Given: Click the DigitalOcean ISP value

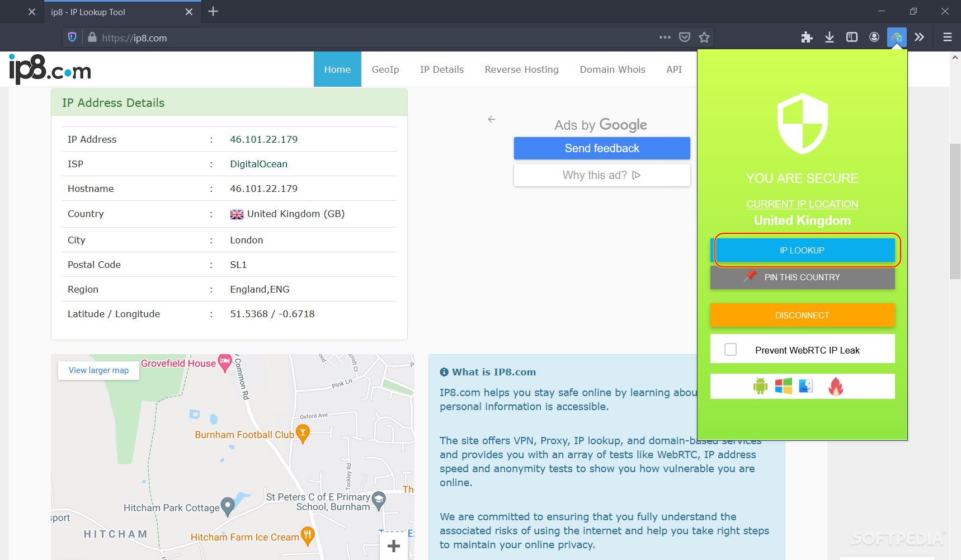Looking at the screenshot, I should (x=259, y=164).
